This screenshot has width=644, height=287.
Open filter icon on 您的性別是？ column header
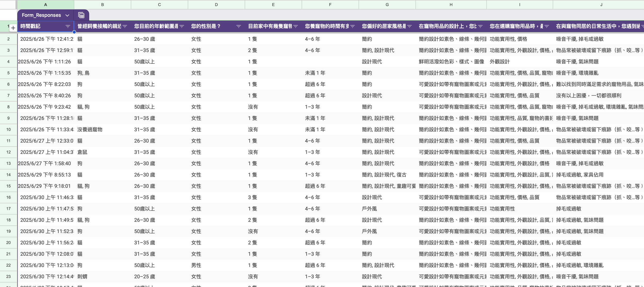(x=239, y=26)
